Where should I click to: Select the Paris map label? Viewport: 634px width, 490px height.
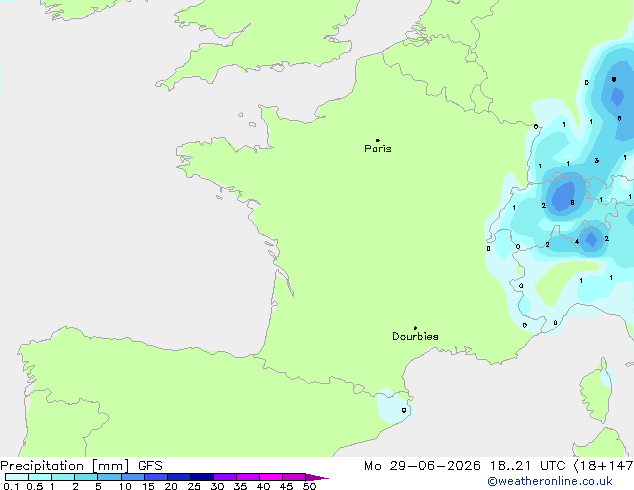378,149
